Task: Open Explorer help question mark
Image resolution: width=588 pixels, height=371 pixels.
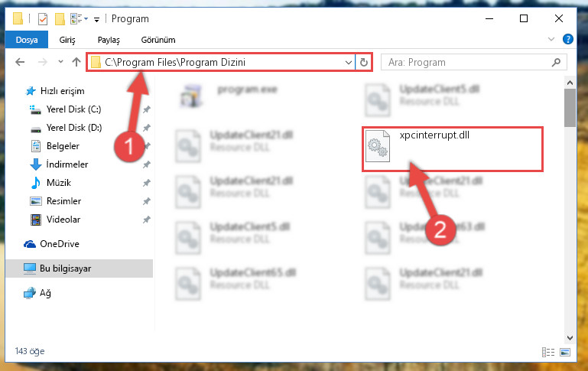Action: (568, 39)
